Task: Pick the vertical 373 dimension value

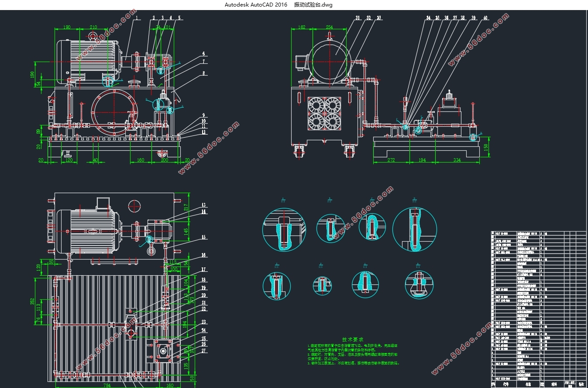Action: [x=193, y=301]
